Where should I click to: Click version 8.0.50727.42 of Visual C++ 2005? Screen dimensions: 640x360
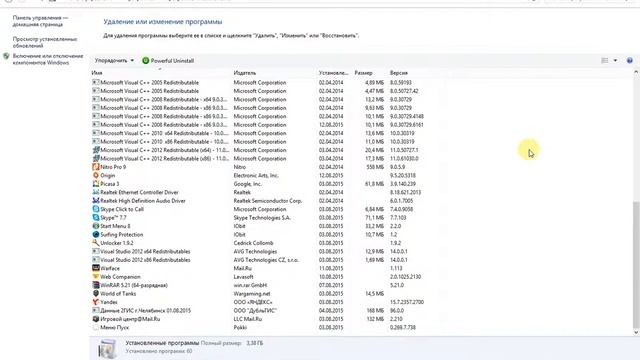click(404, 91)
